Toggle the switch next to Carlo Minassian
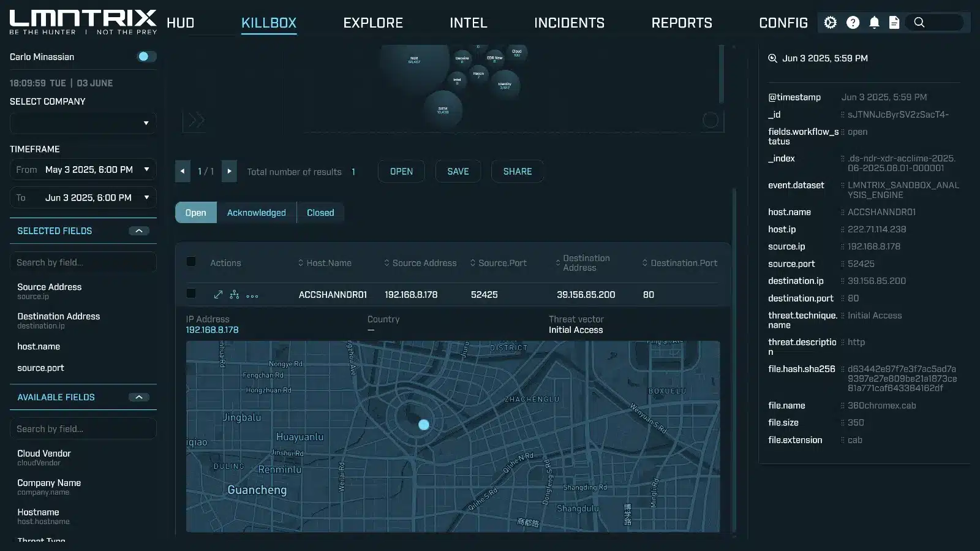 click(x=146, y=56)
